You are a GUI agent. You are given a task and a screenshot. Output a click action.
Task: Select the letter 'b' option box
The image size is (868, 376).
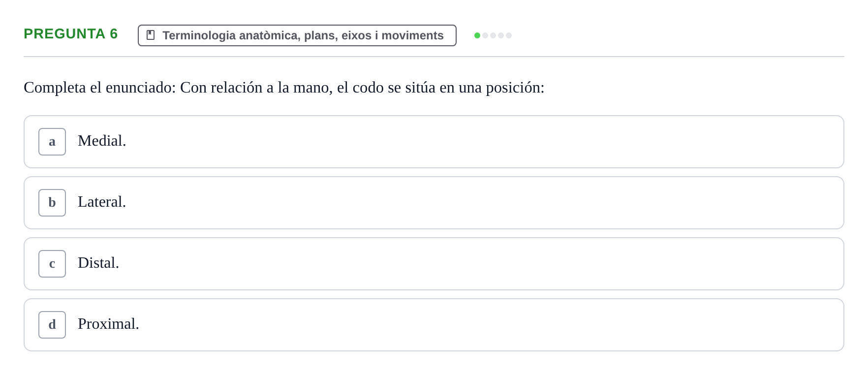coord(52,203)
